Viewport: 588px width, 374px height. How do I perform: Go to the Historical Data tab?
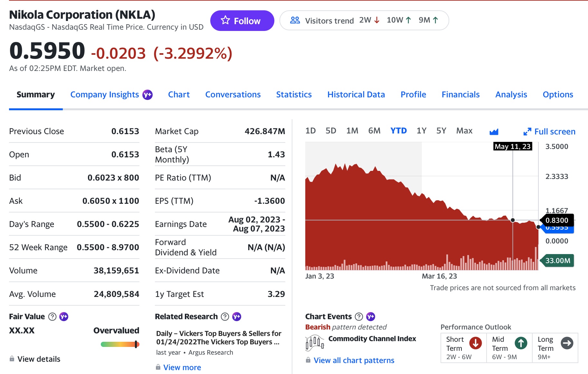(x=356, y=95)
